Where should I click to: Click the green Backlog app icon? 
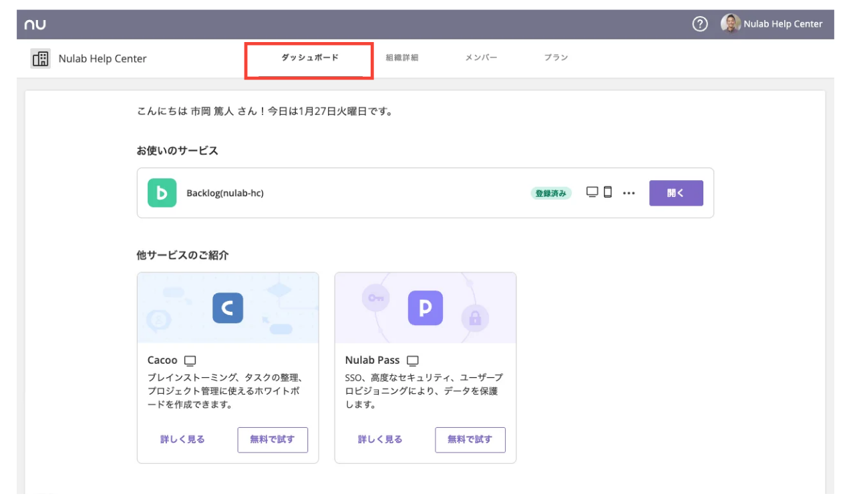tap(162, 193)
